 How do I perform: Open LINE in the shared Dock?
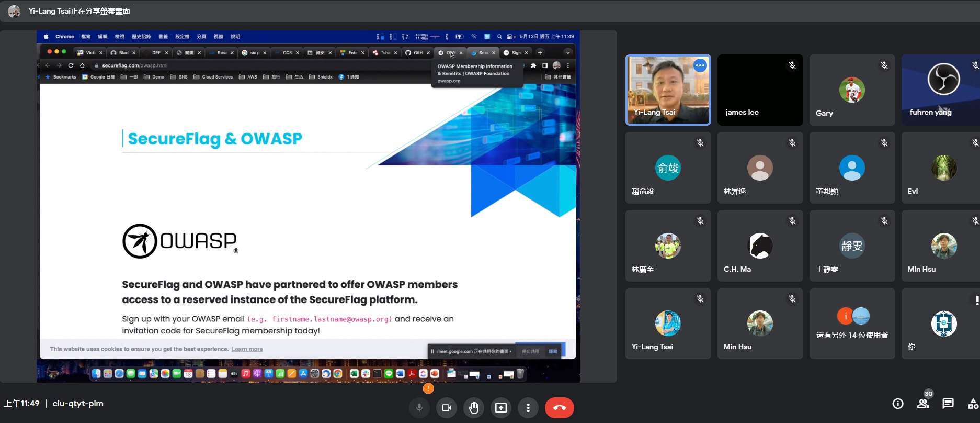tap(389, 373)
